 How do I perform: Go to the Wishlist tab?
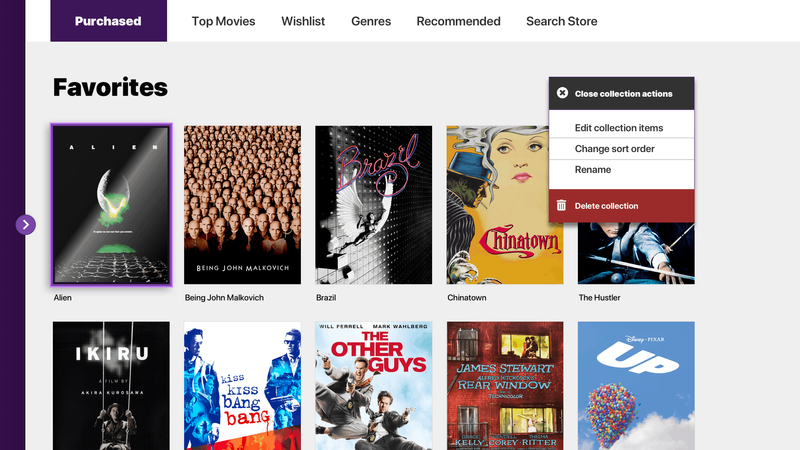point(303,21)
